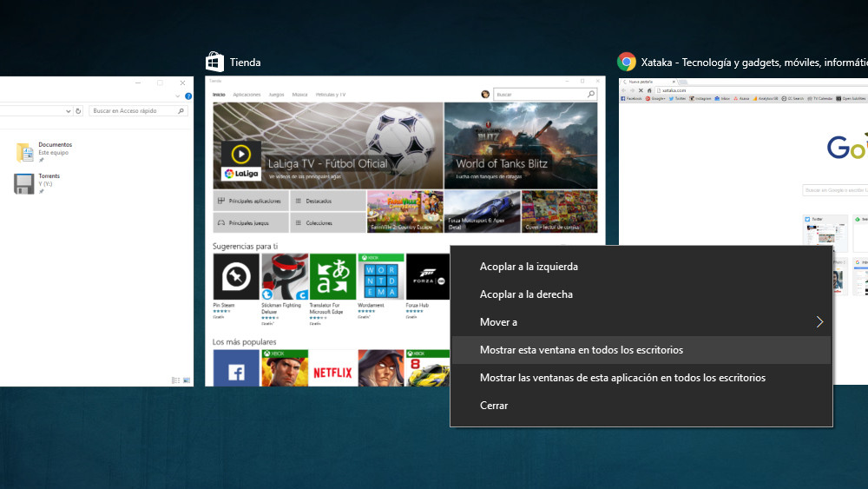Open Aplicaciones tab in Tienda
The image size is (868, 489).
tap(247, 95)
